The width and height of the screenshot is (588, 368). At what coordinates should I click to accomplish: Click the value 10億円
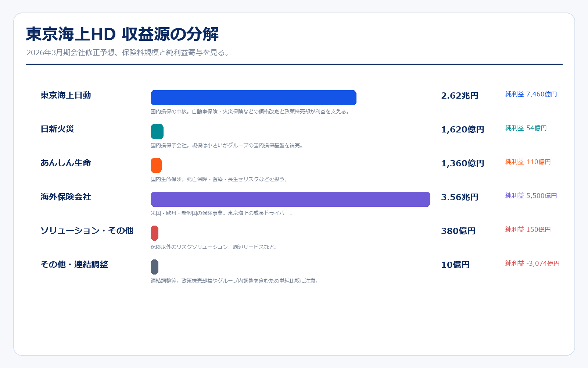(455, 265)
